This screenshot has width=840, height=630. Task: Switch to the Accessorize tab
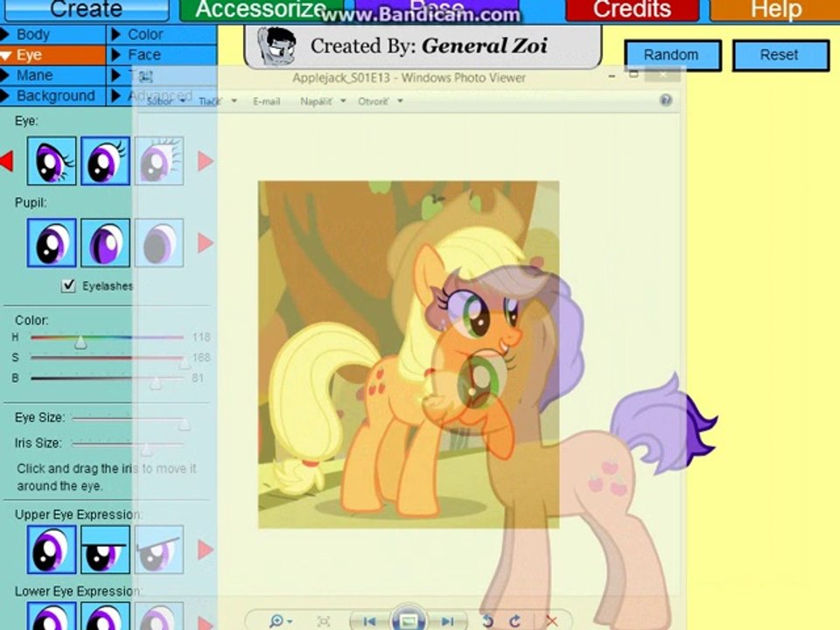(x=261, y=10)
